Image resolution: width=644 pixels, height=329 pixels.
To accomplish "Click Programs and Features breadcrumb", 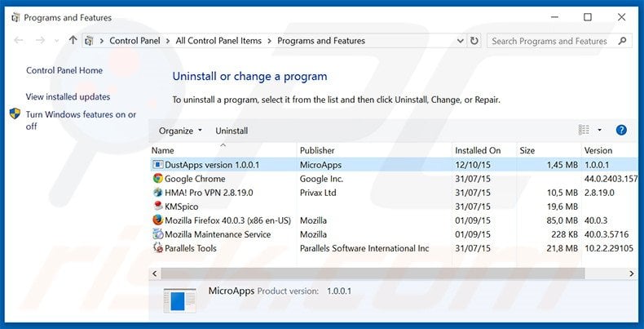I will point(321,41).
